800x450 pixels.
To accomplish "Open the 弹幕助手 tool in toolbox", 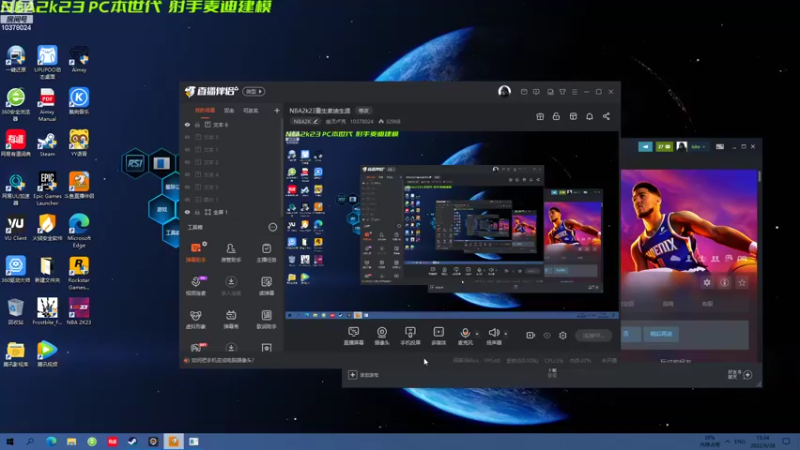I will (196, 252).
